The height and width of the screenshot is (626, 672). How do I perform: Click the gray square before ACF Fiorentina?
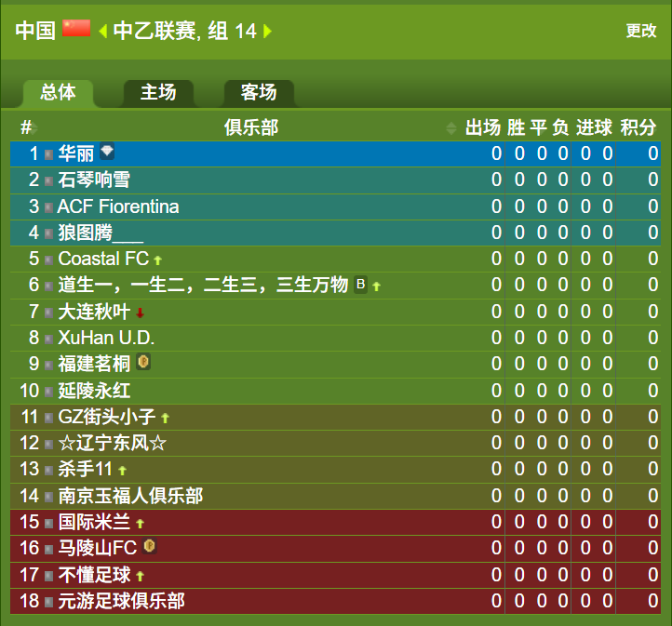click(48, 207)
